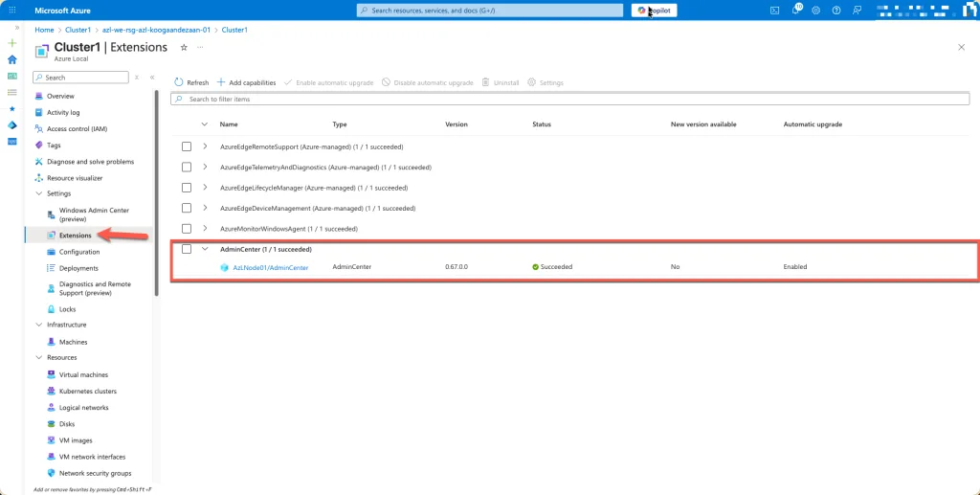Check the AzureEdgeRemoteSupport row checkbox

[x=187, y=146]
